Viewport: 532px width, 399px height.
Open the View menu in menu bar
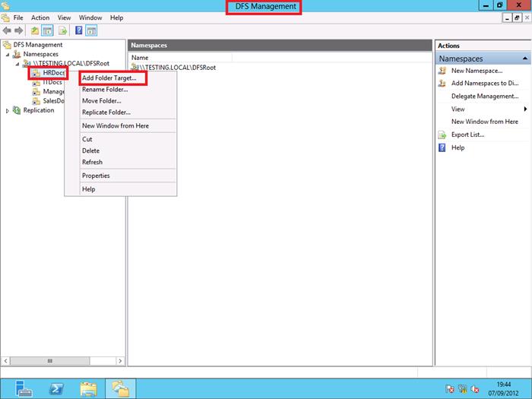[64, 17]
